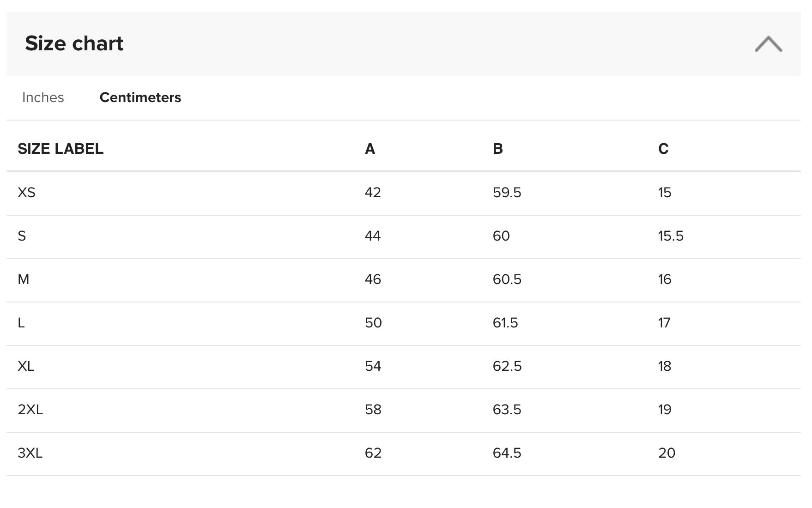Collapse the Size chart section with chevron
812x508 pixels.
768,44
